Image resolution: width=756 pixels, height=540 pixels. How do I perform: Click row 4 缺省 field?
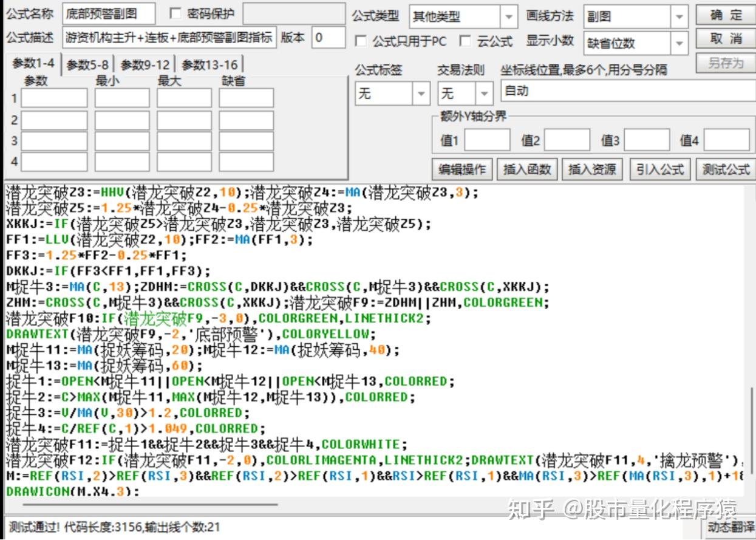(246, 162)
